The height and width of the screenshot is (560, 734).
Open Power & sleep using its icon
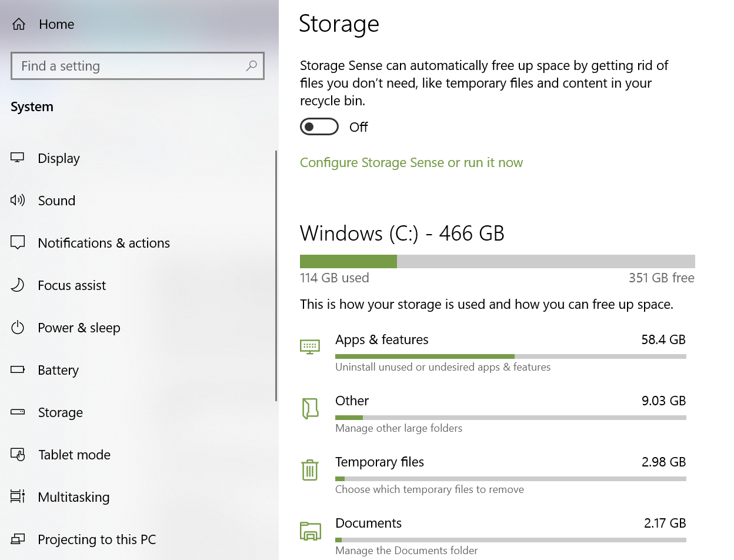17,327
